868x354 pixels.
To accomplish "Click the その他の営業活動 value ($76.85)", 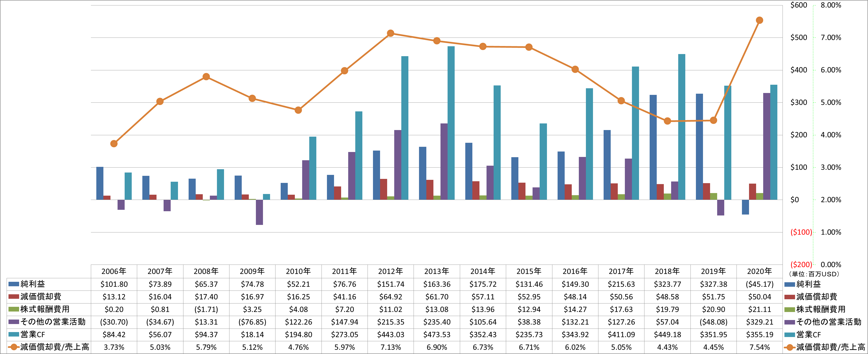I will 252,322.
